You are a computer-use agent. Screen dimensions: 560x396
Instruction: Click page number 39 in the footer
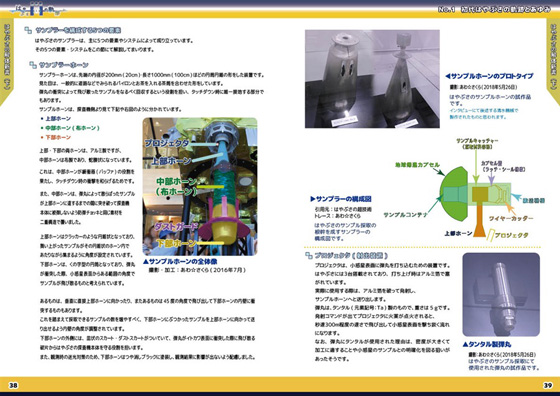[x=548, y=385]
